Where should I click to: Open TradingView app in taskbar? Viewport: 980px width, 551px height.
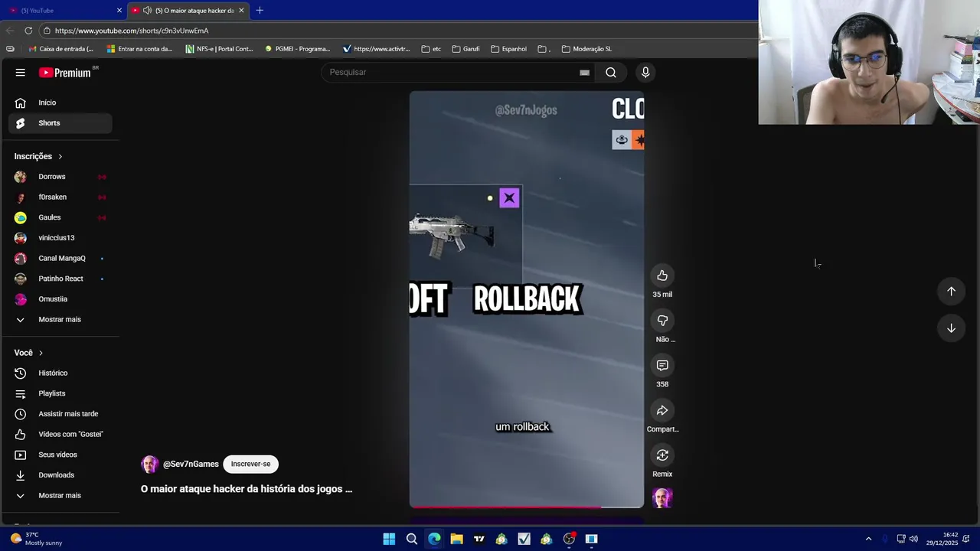[x=479, y=539]
